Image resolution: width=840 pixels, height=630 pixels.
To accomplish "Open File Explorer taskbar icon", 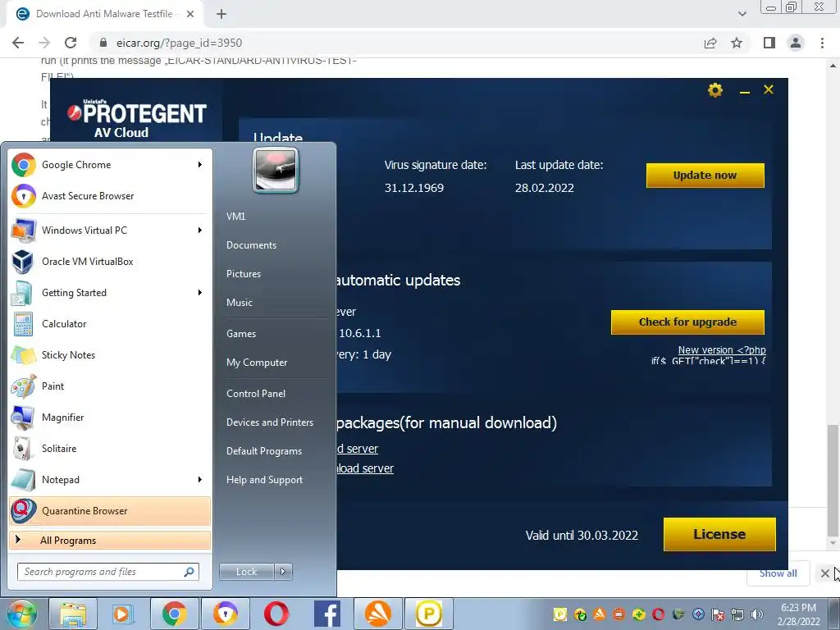I will click(73, 614).
